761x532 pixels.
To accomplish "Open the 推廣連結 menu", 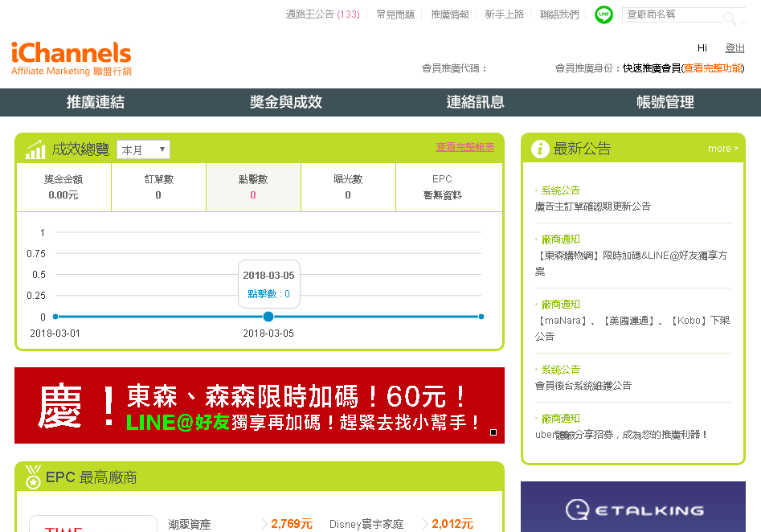I will pyautogui.click(x=95, y=102).
